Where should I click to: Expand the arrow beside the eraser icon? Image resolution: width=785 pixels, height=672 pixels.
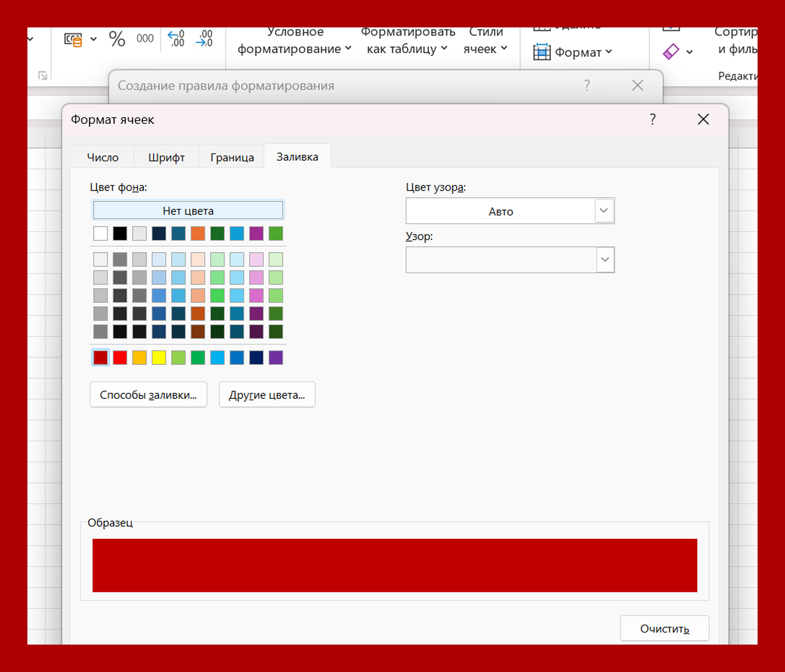click(690, 52)
